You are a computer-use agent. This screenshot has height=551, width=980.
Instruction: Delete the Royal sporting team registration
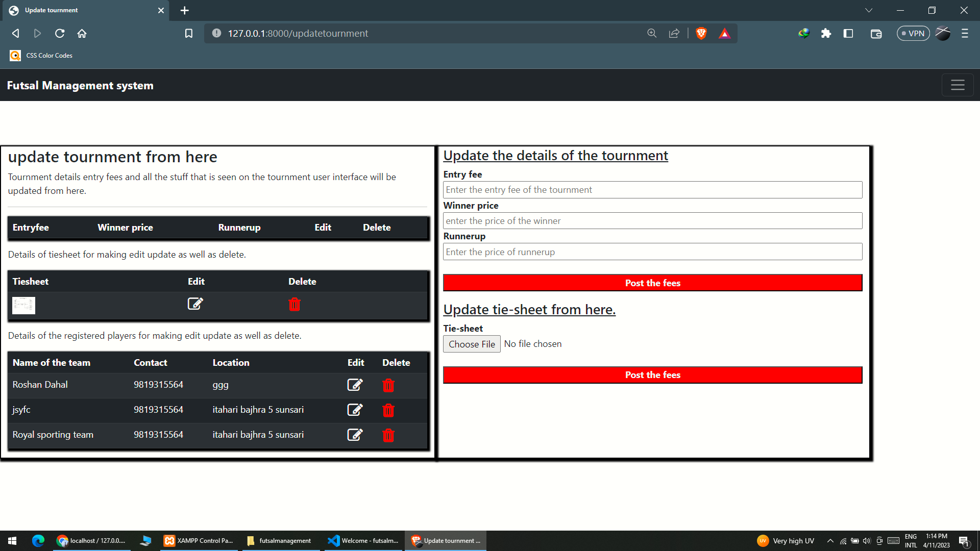coord(388,435)
